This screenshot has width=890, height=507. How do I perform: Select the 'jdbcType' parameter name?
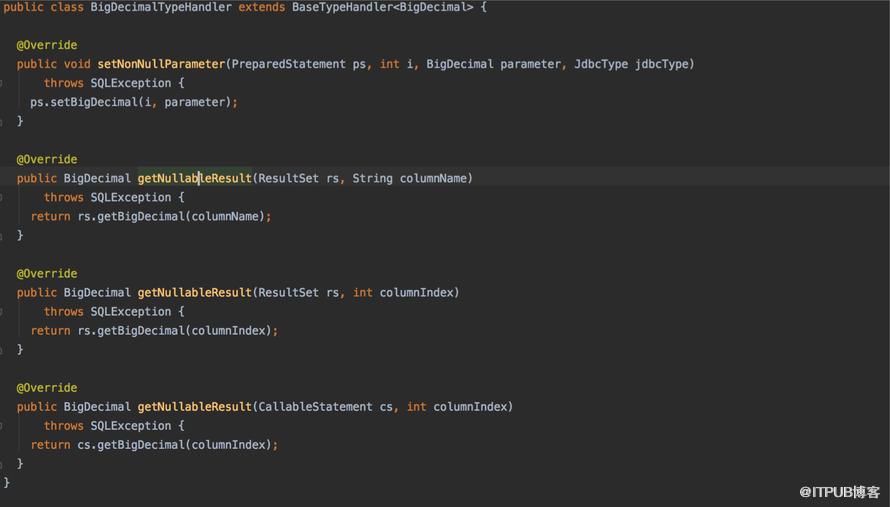point(661,64)
